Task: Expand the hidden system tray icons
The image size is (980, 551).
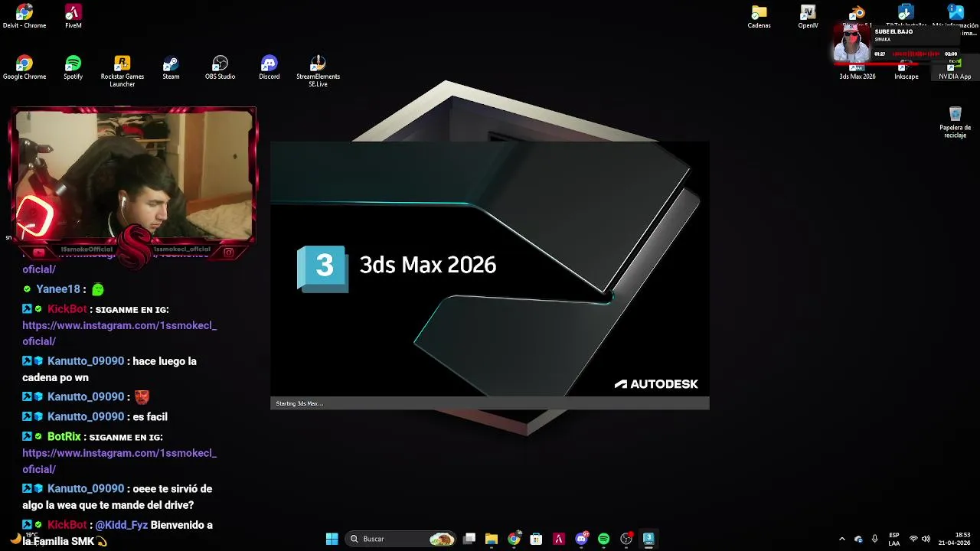Action: (x=842, y=539)
